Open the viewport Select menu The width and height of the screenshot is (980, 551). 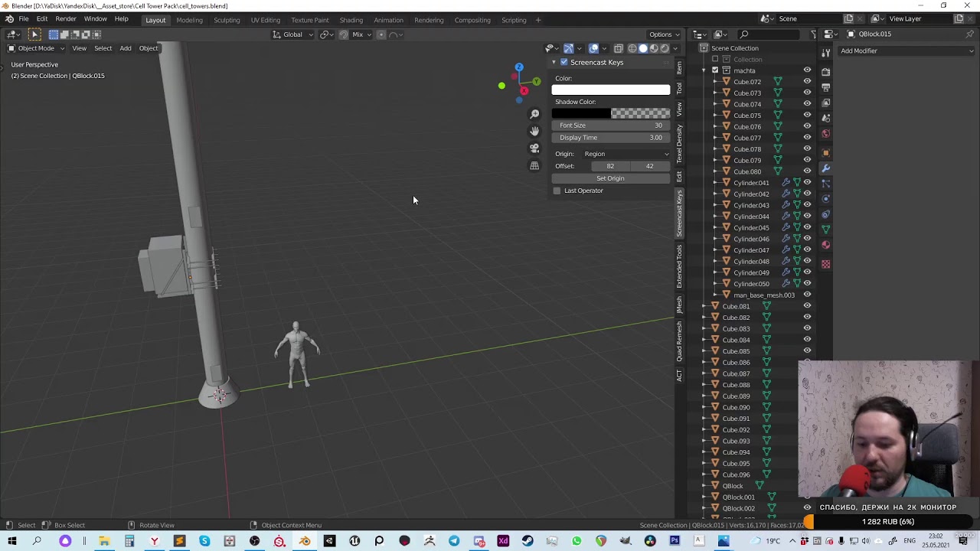click(x=103, y=48)
